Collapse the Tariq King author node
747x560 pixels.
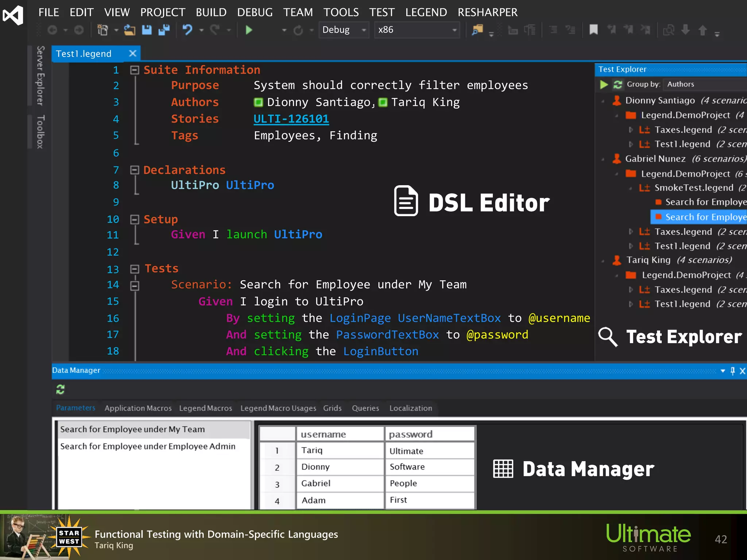[x=603, y=261]
